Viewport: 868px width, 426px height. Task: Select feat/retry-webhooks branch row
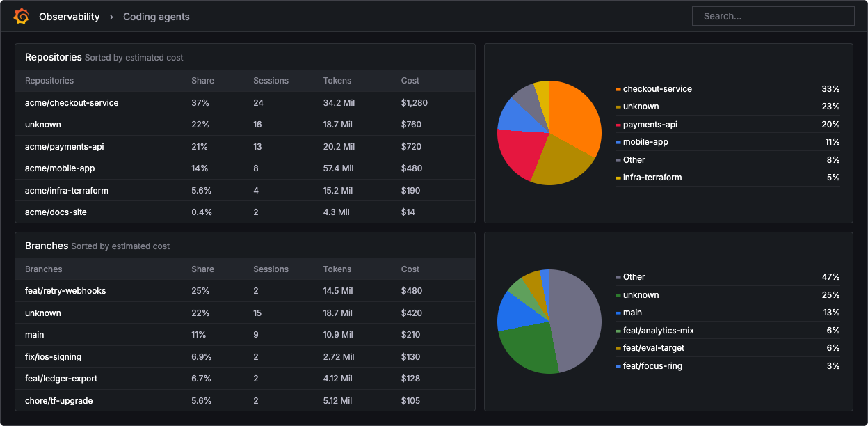(245, 291)
